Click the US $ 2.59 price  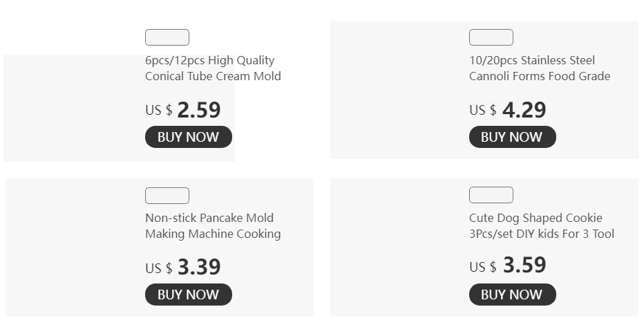[x=183, y=110]
